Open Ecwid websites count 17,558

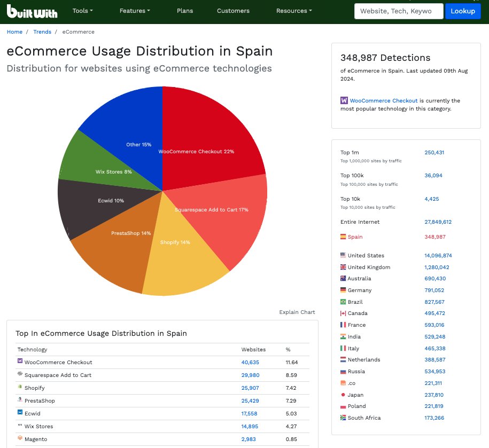click(249, 413)
